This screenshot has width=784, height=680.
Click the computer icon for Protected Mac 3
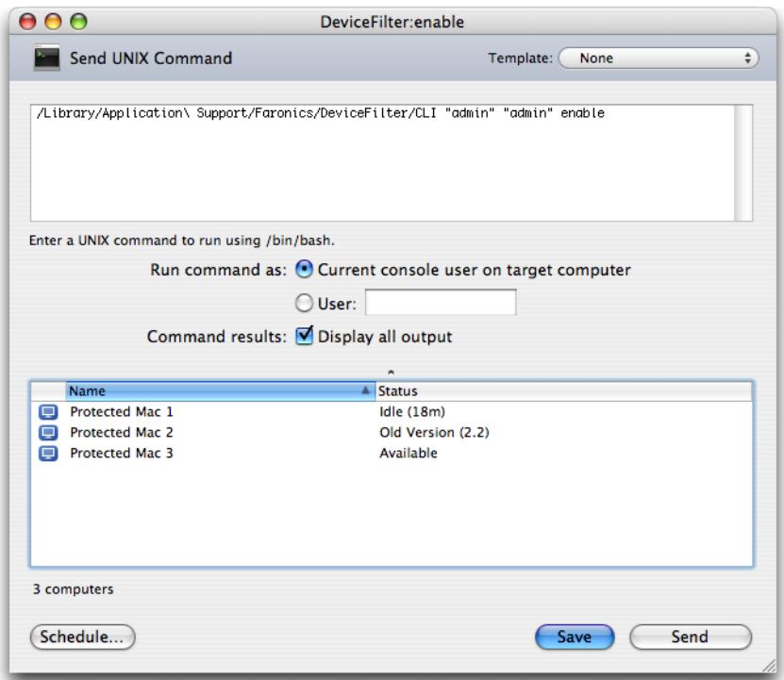(x=48, y=454)
